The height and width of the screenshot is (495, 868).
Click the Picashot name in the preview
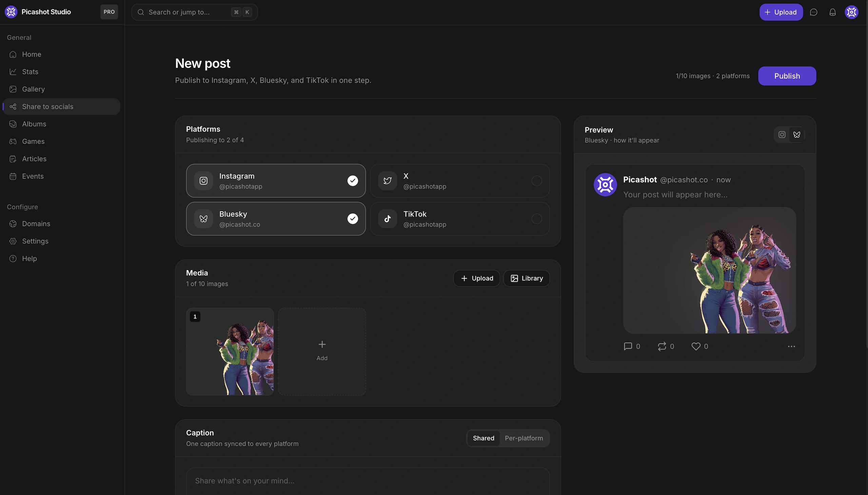point(640,179)
